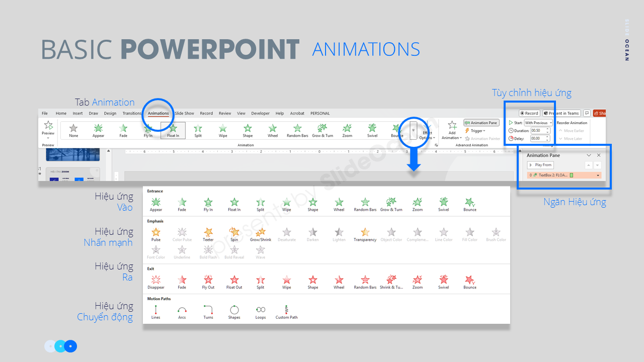Select TextBox 2 FLOA... animation entry

pos(564,175)
